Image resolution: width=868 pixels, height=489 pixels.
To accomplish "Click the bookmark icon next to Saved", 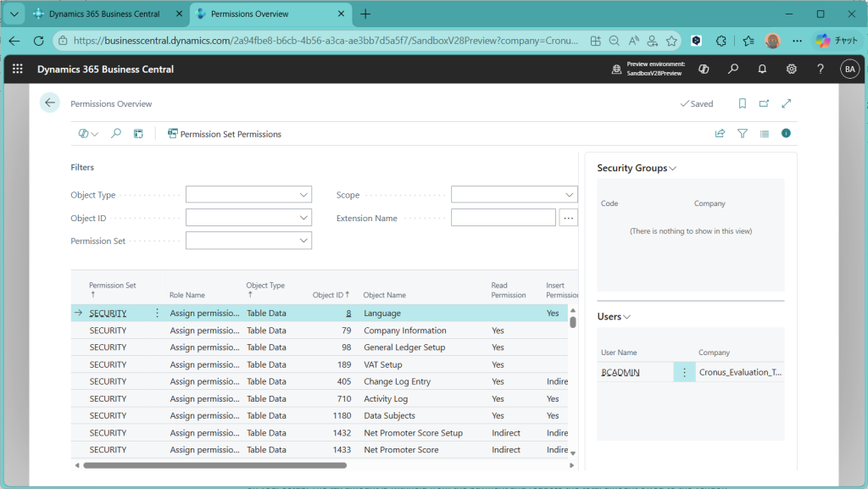I will [x=742, y=103].
